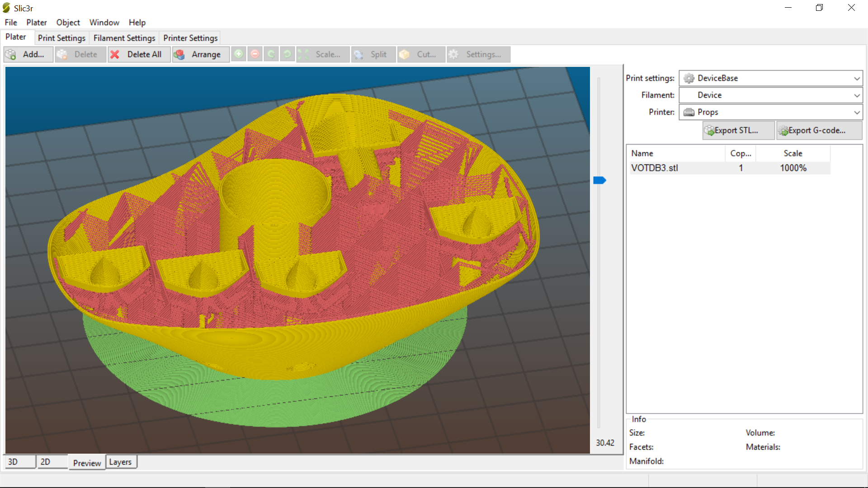Open the Print settings DeviceBase dropdown
868x488 pixels.
pos(770,78)
